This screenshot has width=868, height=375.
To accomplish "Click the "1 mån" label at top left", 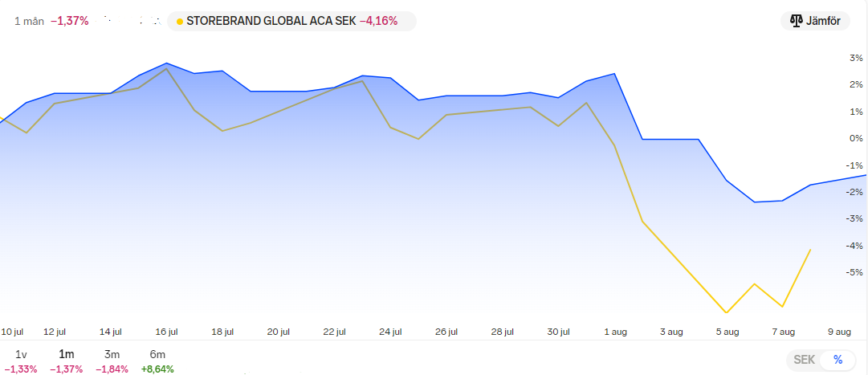I will (28, 21).
